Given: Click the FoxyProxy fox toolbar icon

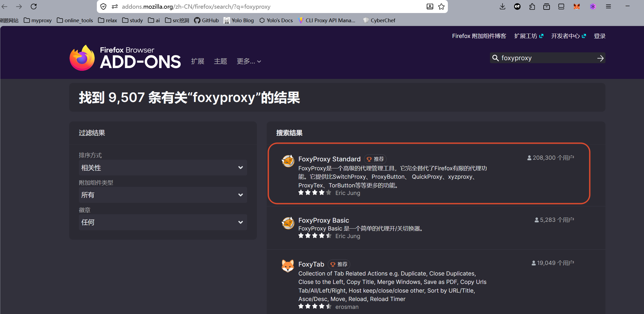Looking at the screenshot, I should (x=577, y=7).
